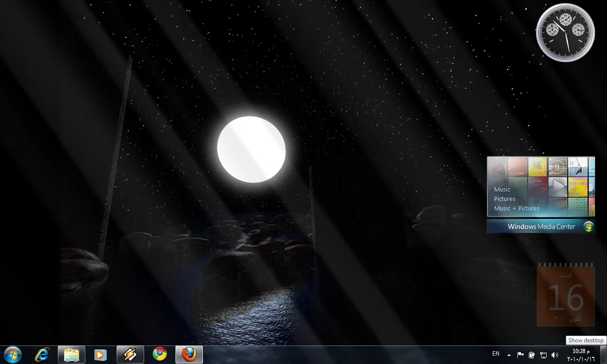Select Music in Media Center gadget
The image size is (607, 364).
click(502, 189)
